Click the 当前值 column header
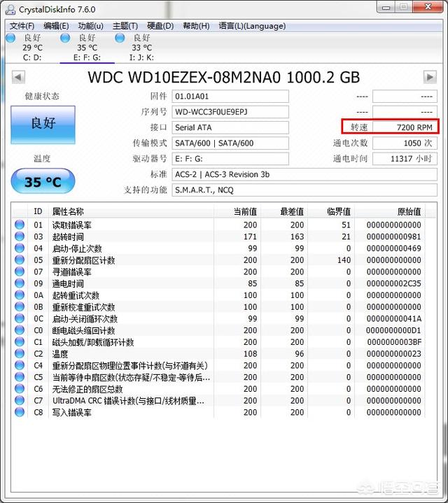448x503 pixels. 237,212
